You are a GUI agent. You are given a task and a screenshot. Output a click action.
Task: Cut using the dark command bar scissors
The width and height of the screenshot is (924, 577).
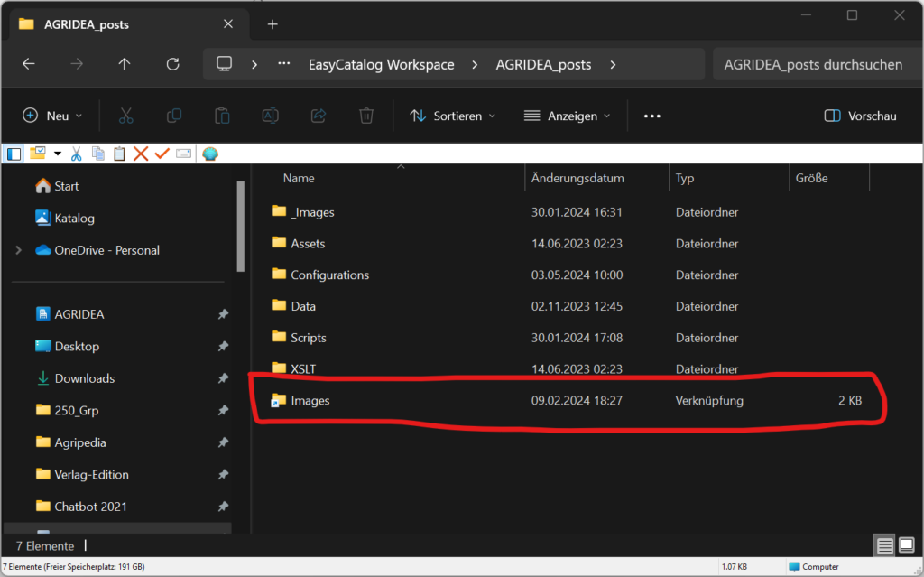tap(125, 116)
